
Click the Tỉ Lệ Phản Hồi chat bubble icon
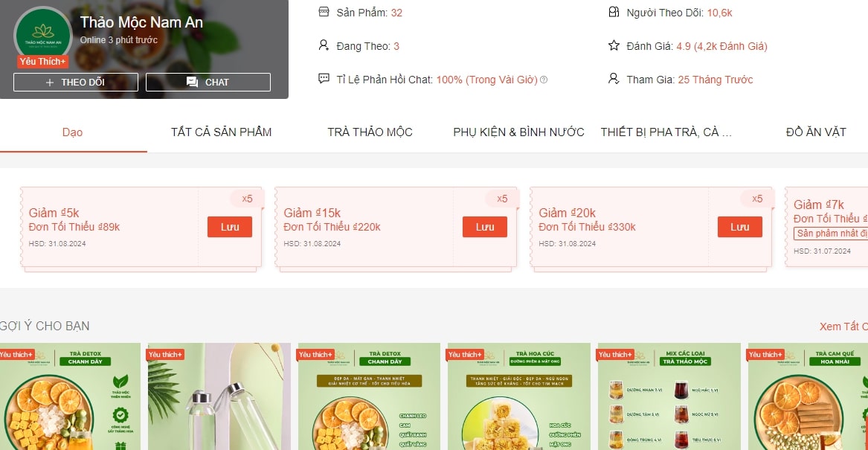(x=324, y=79)
